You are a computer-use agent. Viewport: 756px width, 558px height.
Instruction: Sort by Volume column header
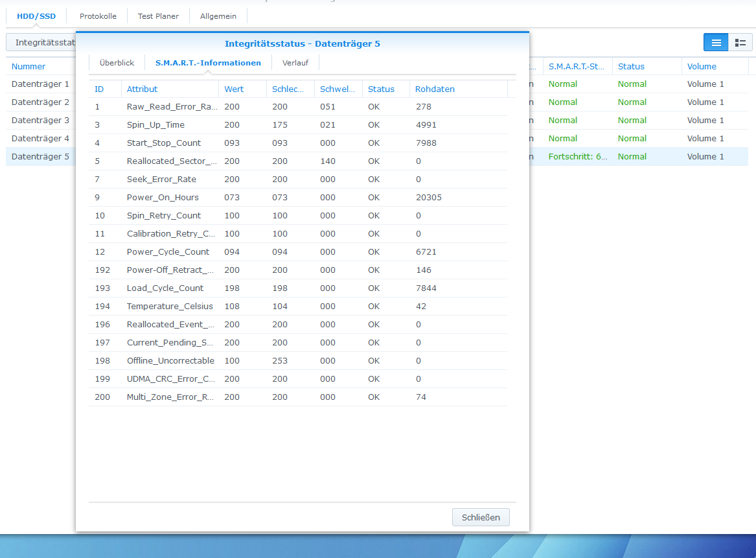[x=715, y=66]
